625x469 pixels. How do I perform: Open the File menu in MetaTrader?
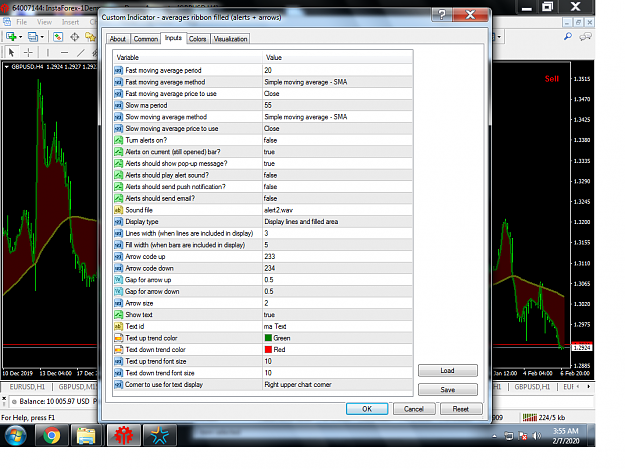click(22, 22)
